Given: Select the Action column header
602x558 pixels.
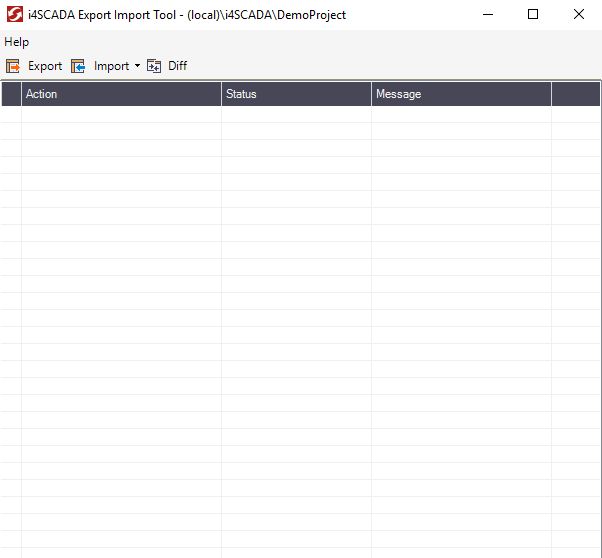Looking at the screenshot, I should pyautogui.click(x=121, y=94).
